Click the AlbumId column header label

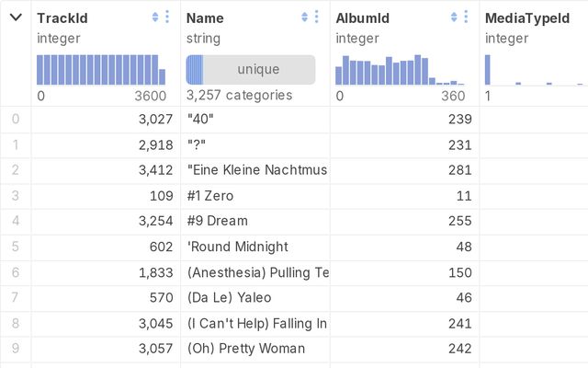(x=362, y=17)
